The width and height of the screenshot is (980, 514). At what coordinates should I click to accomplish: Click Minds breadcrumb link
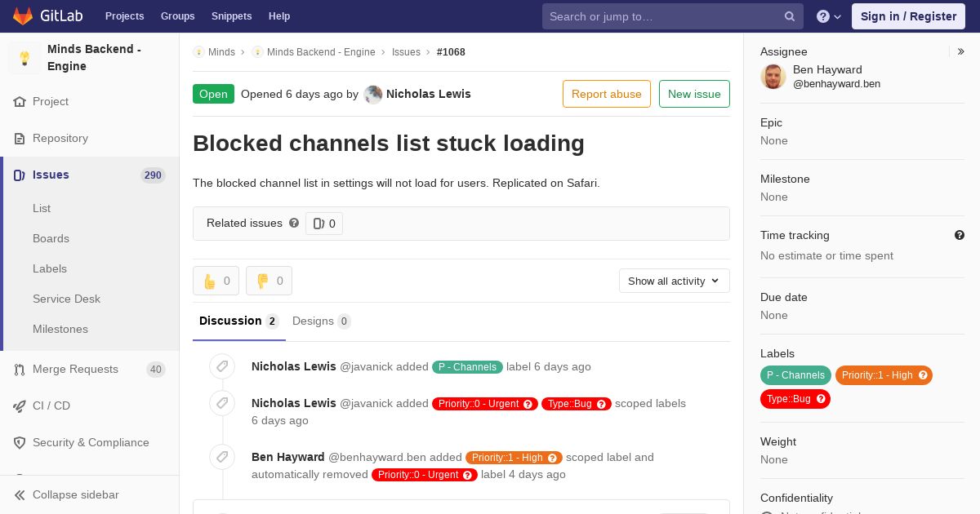221,52
